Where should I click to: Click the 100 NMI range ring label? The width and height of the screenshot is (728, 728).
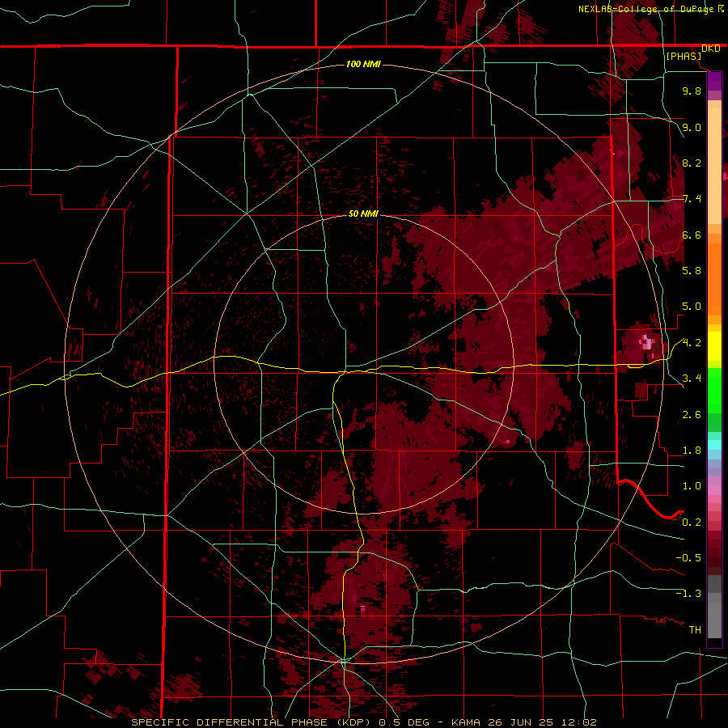(363, 64)
